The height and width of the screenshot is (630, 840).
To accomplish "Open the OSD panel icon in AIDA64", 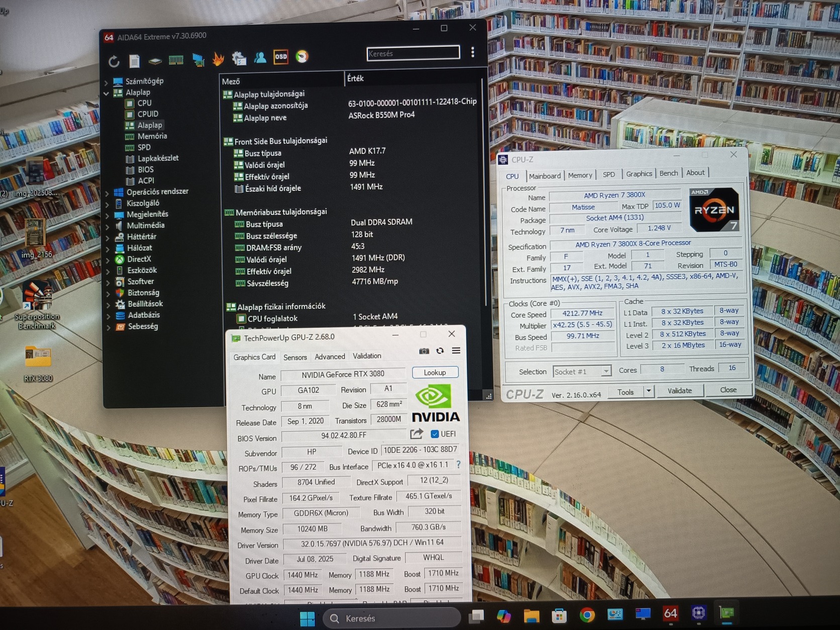I will (x=281, y=56).
